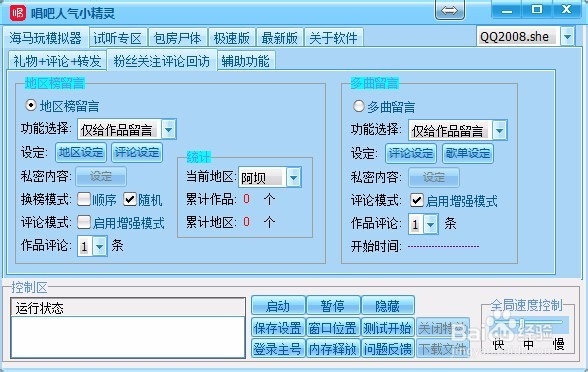
Task: Switch to the 试听专区 tab
Action: click(118, 38)
